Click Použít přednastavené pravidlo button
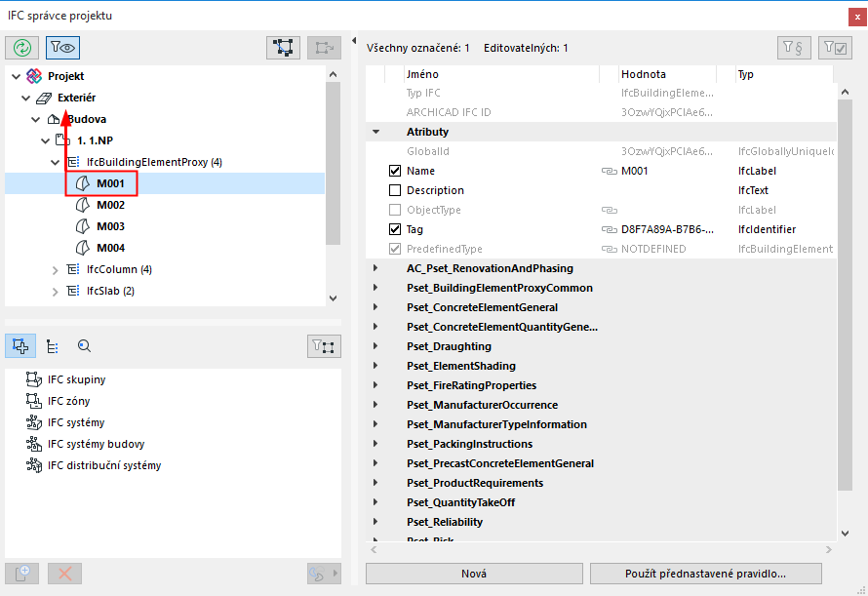The height and width of the screenshot is (596, 868). (x=705, y=574)
